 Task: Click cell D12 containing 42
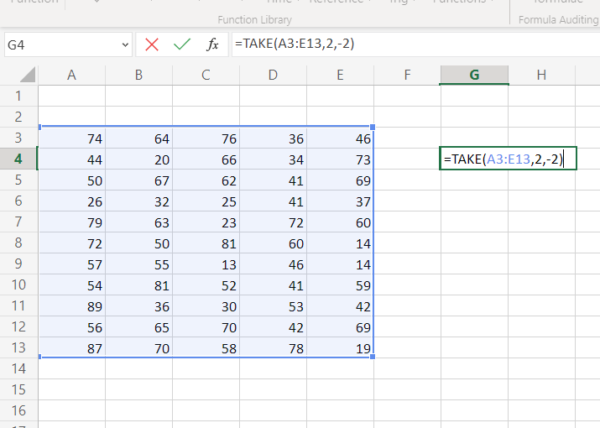click(273, 327)
